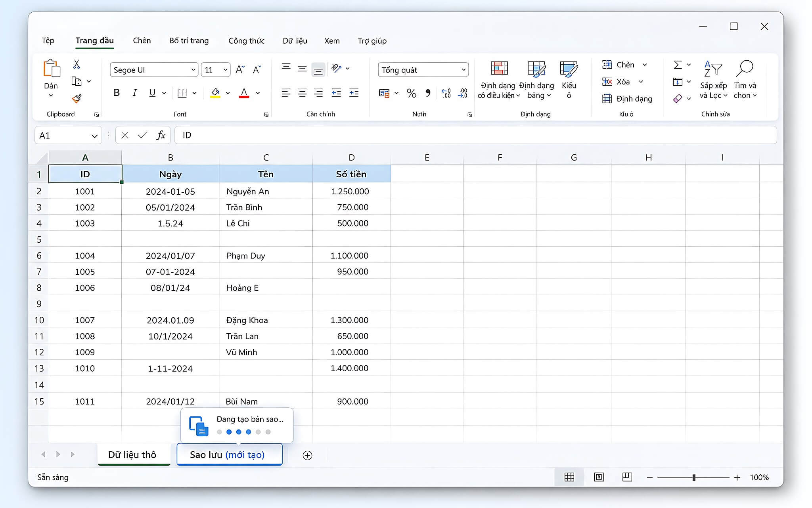Select the Format Painter brush icon
Screen dimensions: 812x508
click(77, 98)
